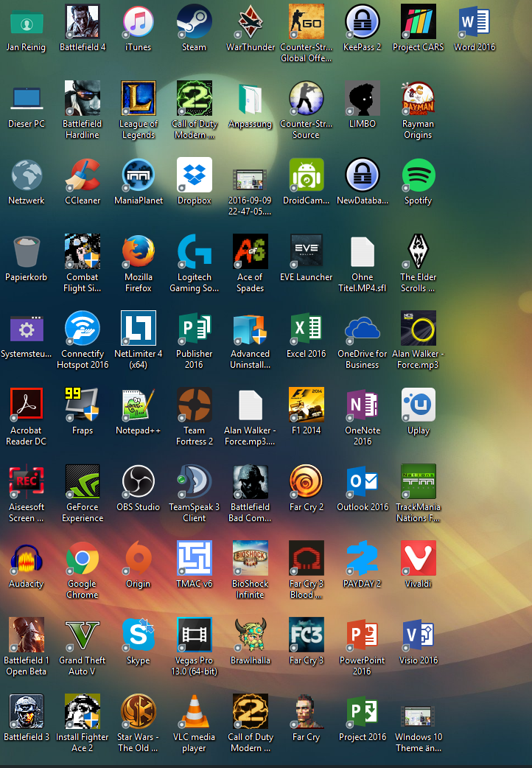The image size is (532, 768).
Task: Click the F1 2014 game icon
Action: click(307, 405)
